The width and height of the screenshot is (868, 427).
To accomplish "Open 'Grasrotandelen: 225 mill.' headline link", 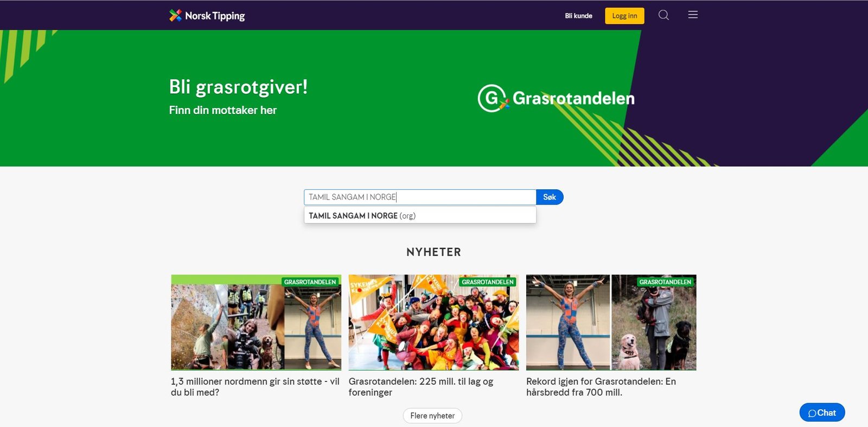I will (421, 387).
